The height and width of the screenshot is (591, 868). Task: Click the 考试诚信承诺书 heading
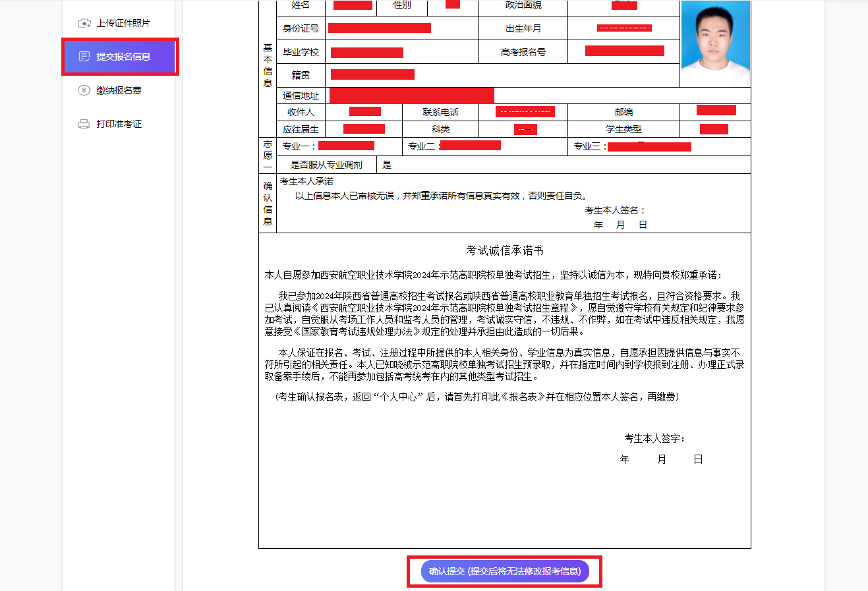(505, 250)
